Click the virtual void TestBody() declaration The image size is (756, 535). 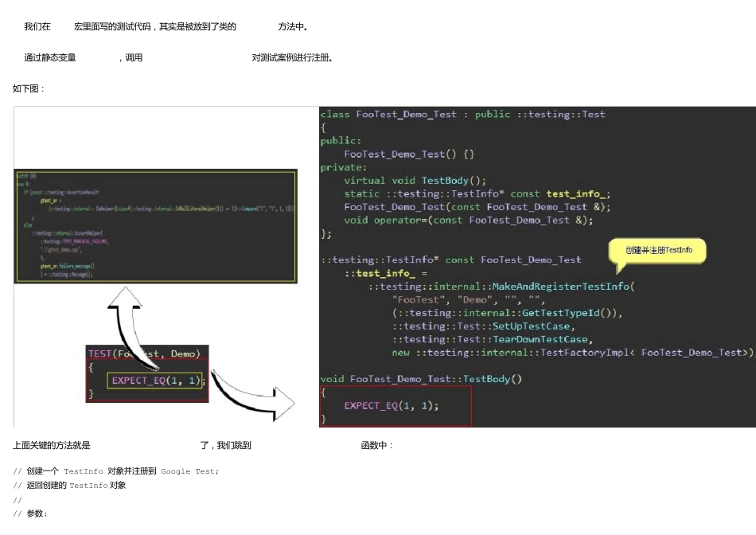pyautogui.click(x=415, y=181)
